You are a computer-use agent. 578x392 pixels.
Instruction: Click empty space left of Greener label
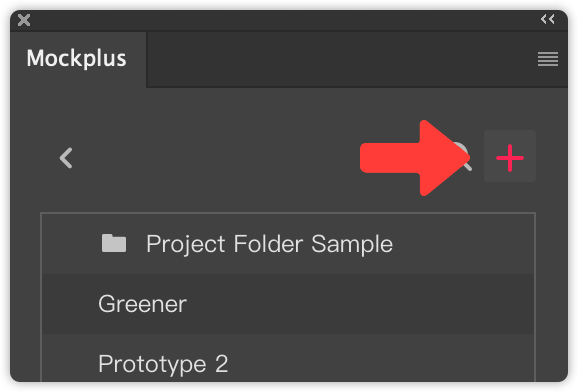69,304
